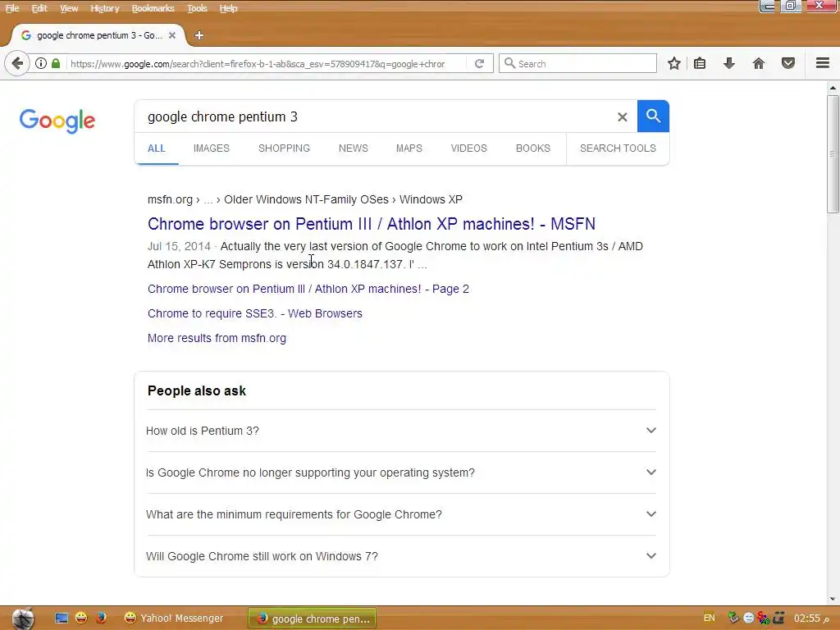Close the 'google chrome pentium 3' tab
The image size is (840, 630).
172,35
